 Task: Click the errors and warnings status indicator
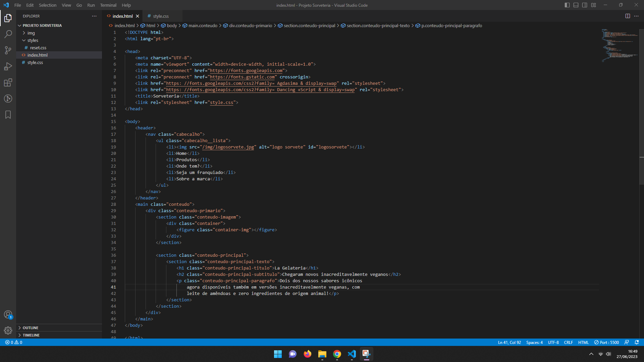point(14,342)
